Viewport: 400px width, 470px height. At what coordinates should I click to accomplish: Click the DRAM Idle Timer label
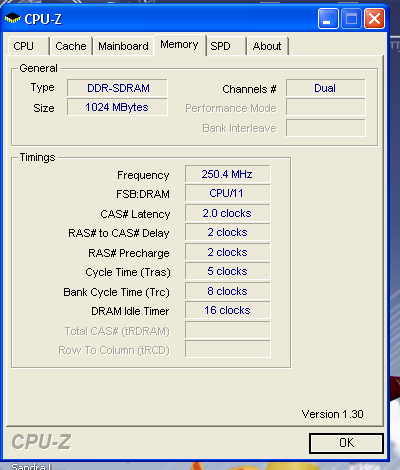coord(130,311)
